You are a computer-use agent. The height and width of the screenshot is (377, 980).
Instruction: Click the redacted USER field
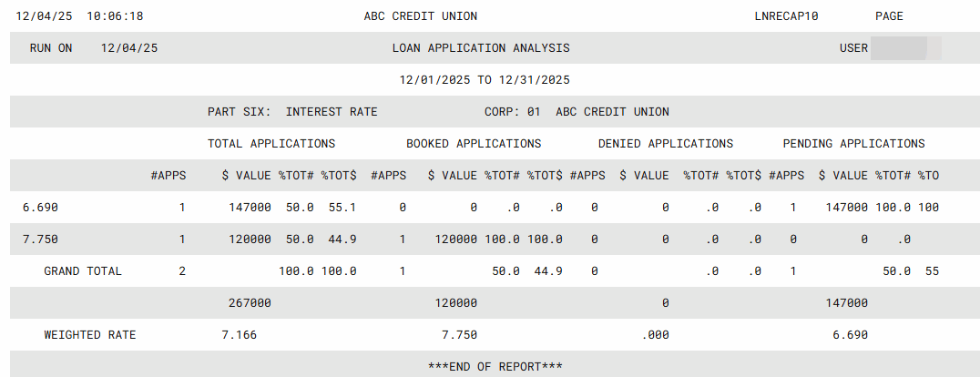[x=905, y=48]
